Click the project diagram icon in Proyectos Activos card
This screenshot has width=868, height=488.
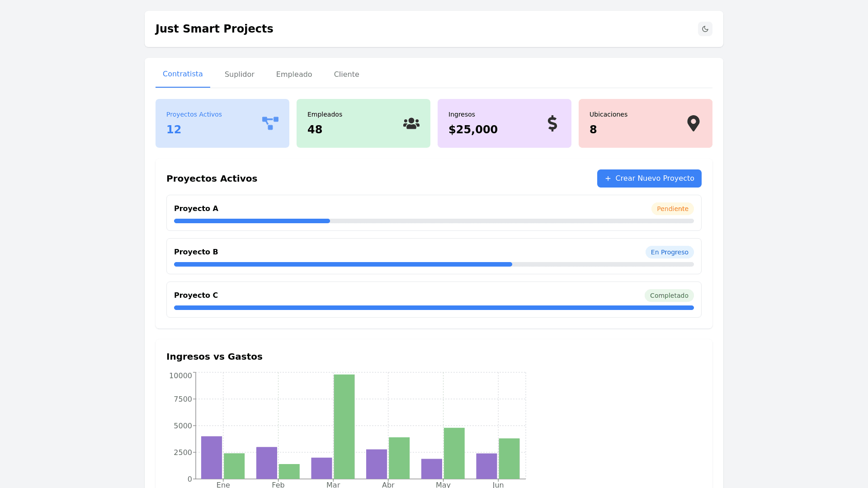pos(270,123)
